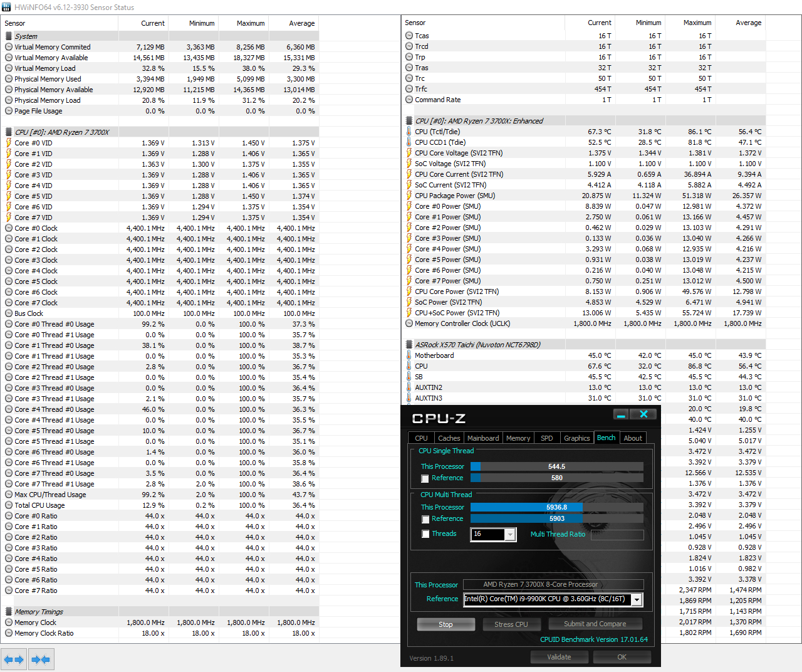The width and height of the screenshot is (802, 672).
Task: Click the Max CPU/Thread Usage sensor icon
Action: coord(9,495)
